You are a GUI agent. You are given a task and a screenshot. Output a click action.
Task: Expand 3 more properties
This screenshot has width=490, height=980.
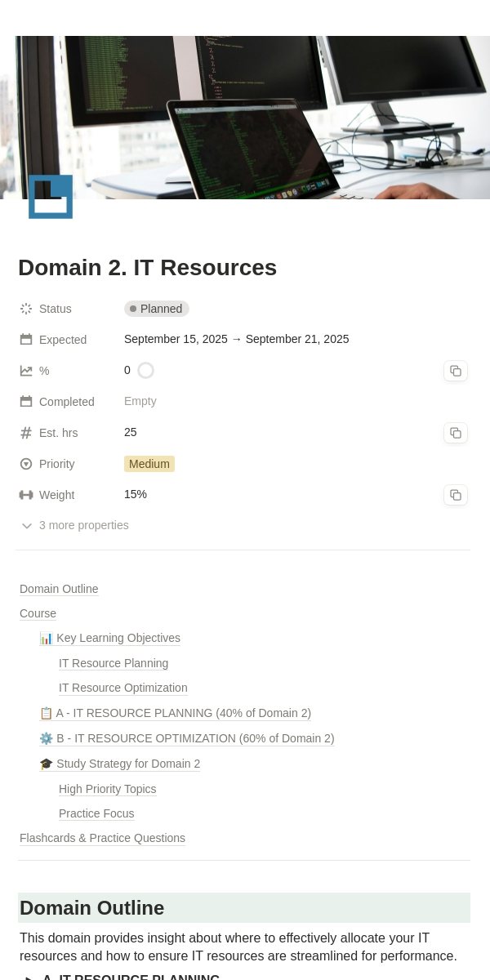point(74,525)
